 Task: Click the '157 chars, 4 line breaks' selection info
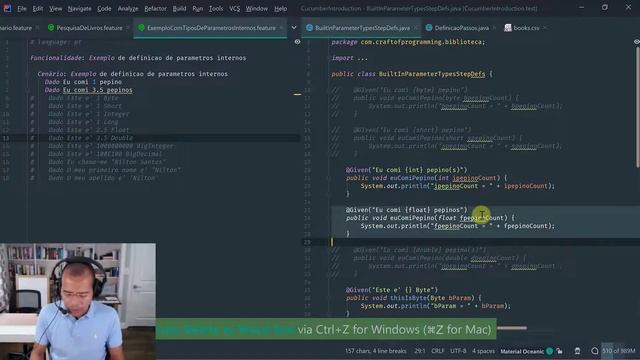[x=376, y=351]
